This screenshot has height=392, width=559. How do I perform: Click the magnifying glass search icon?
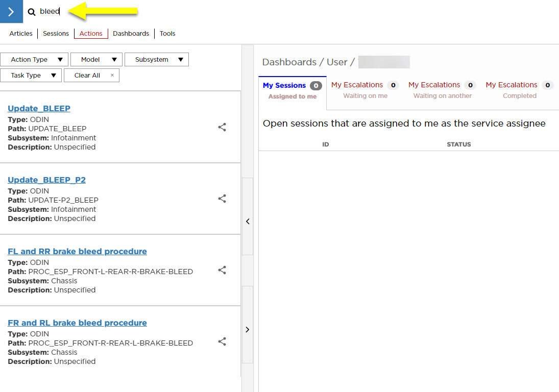click(x=32, y=12)
